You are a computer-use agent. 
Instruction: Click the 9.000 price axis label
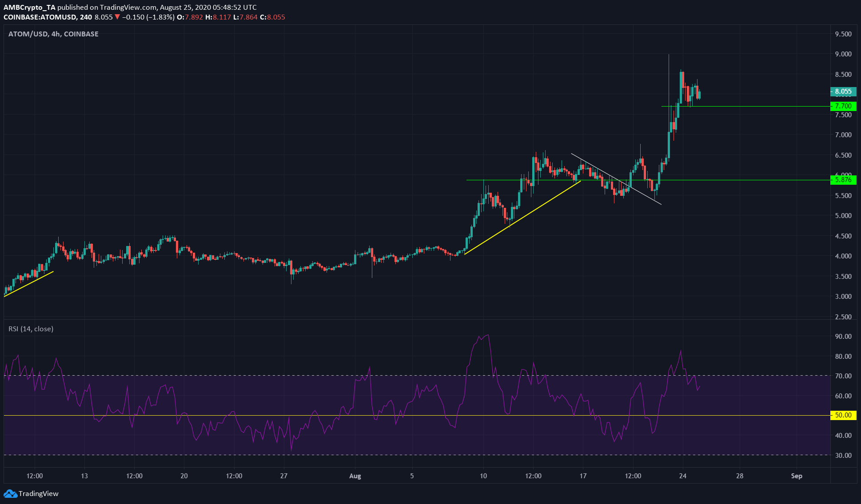click(x=843, y=54)
